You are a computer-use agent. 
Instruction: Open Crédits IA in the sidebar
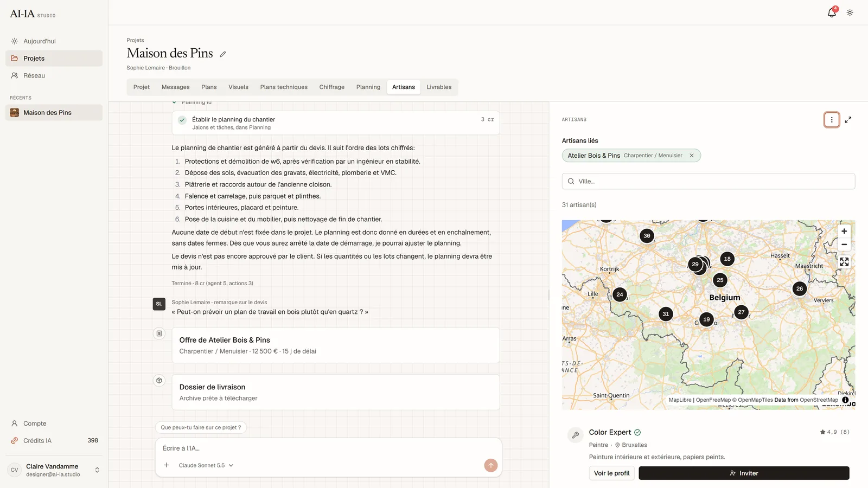[x=54, y=441]
